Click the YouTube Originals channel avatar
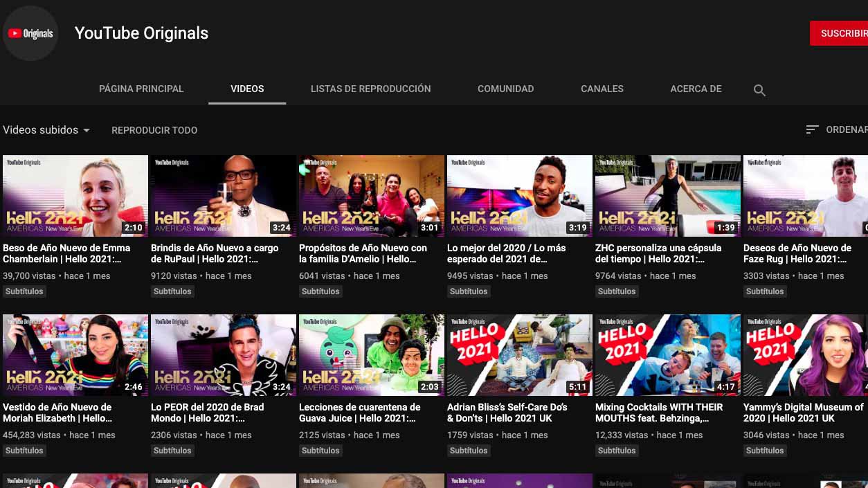This screenshot has width=868, height=488. pyautogui.click(x=30, y=33)
